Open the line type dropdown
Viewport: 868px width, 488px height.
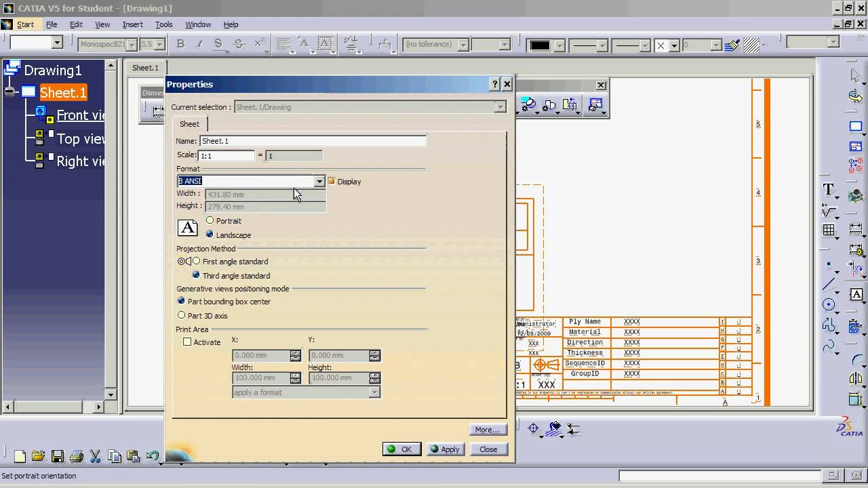point(644,45)
